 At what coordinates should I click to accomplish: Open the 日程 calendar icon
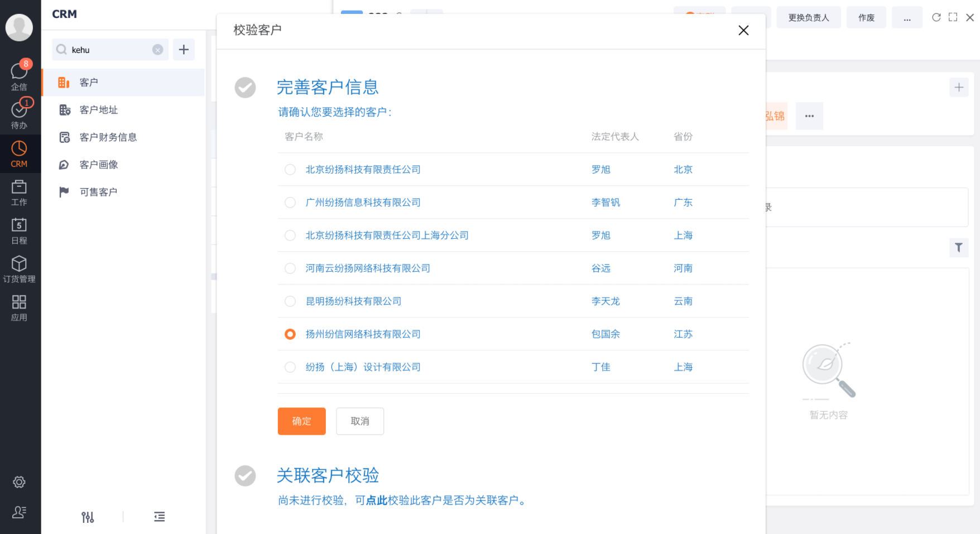click(19, 231)
